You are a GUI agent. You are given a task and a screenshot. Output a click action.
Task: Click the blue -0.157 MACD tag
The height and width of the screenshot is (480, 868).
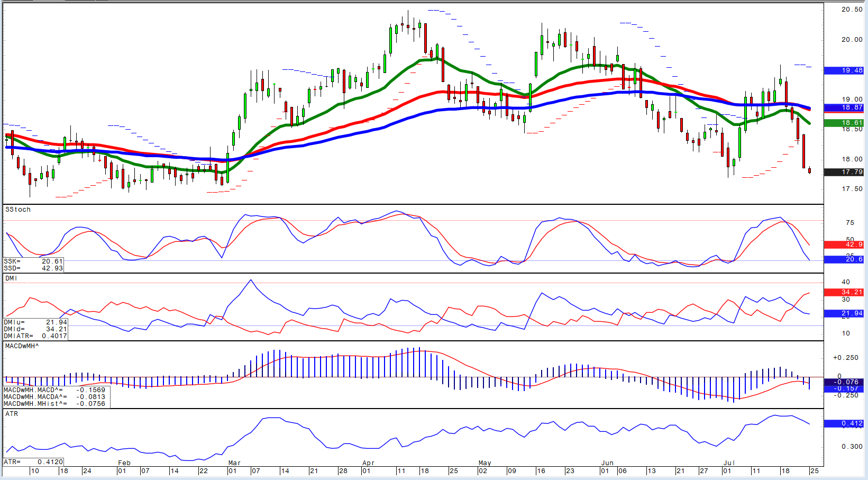[x=844, y=388]
